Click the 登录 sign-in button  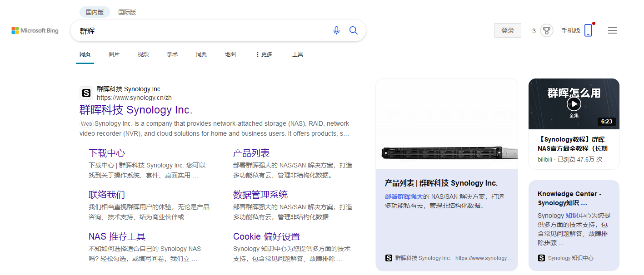[x=508, y=30]
